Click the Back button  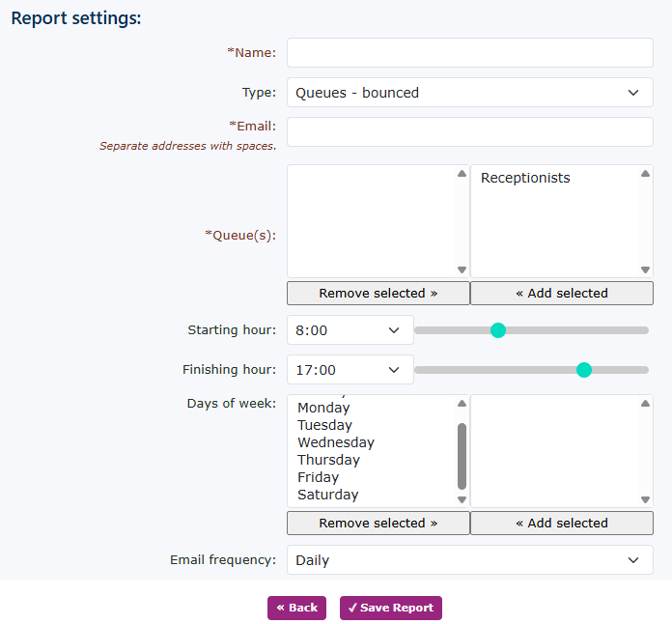pyautogui.click(x=296, y=608)
